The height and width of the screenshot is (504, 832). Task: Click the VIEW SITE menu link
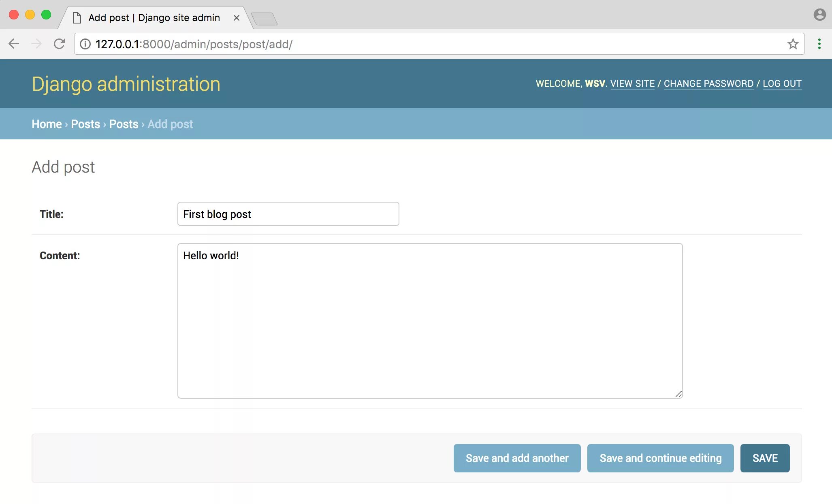pos(632,83)
